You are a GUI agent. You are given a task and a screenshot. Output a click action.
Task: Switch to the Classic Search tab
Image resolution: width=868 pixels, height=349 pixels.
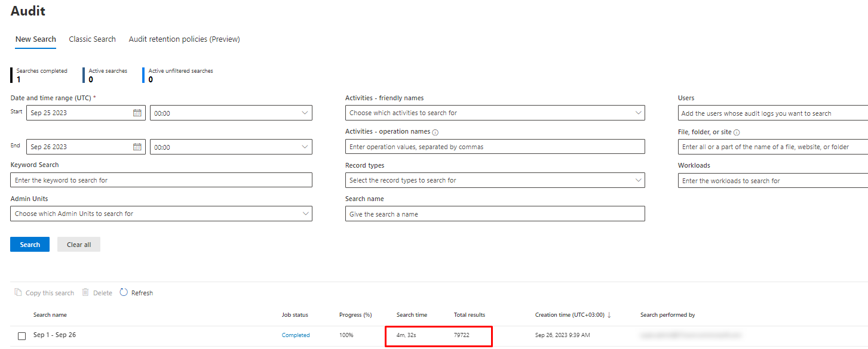tap(92, 39)
